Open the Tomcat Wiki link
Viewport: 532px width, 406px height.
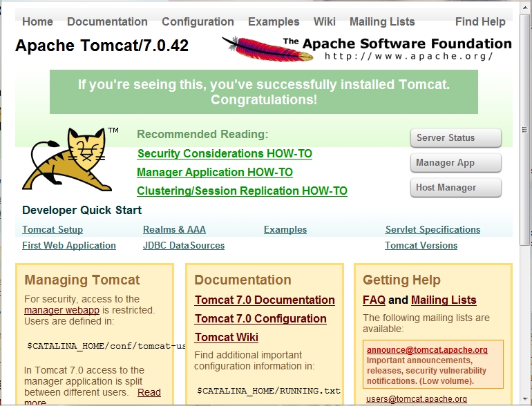click(x=227, y=338)
